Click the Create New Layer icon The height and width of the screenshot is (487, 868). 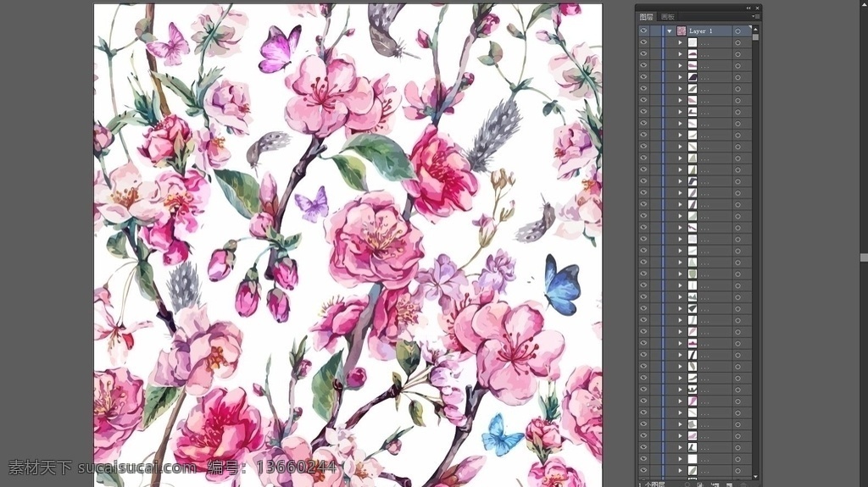[x=729, y=484]
